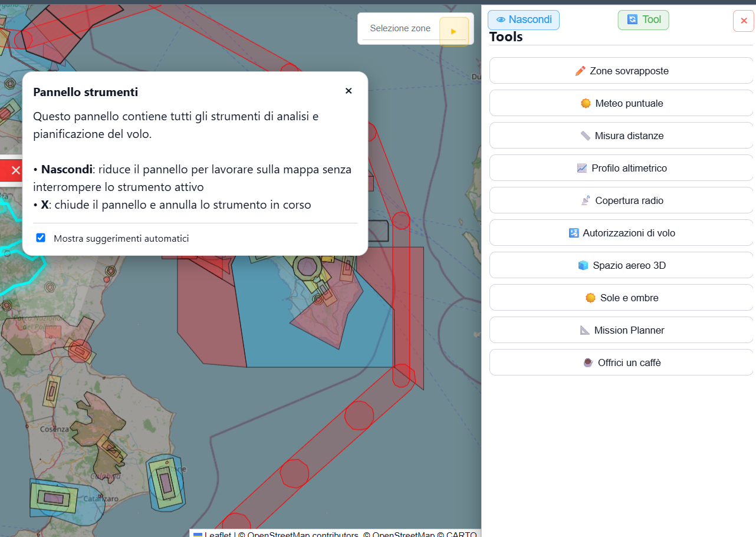
Task: Click the Selezione zone field
Action: pos(400,28)
